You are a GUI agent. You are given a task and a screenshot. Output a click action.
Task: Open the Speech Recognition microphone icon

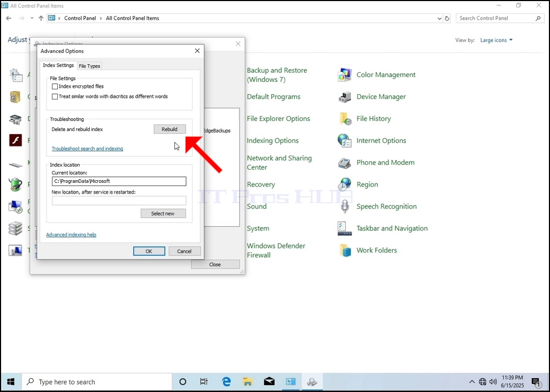coord(345,206)
